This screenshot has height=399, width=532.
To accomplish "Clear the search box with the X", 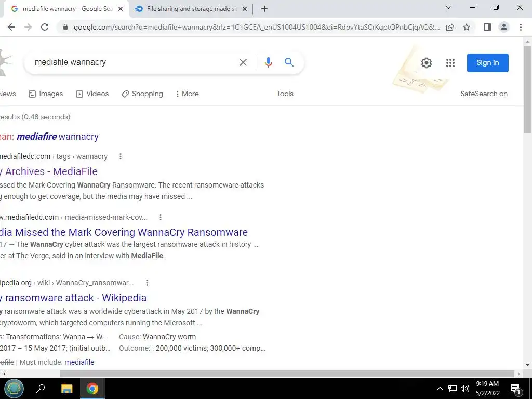I will (x=243, y=62).
